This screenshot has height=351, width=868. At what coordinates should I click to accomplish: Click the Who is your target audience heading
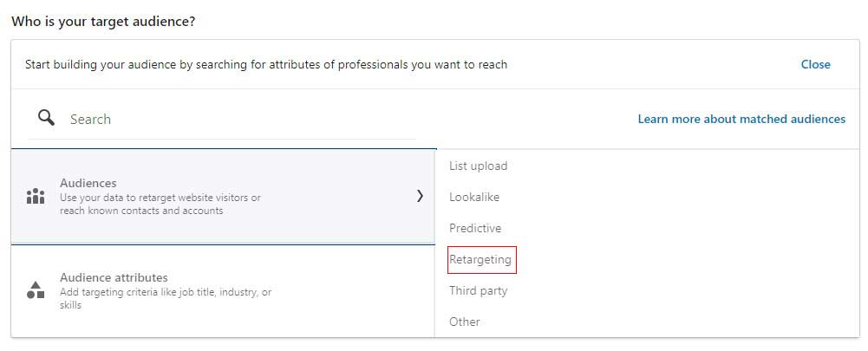pyautogui.click(x=103, y=22)
